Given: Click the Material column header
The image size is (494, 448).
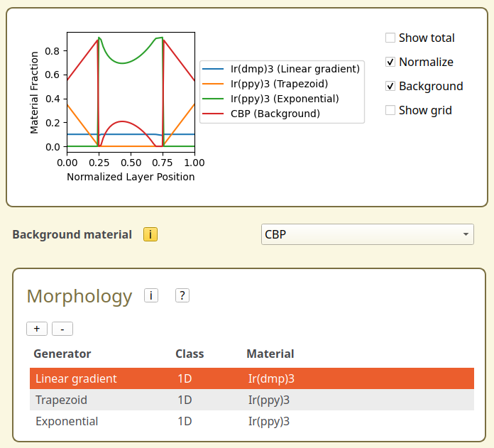Looking at the screenshot, I should click(x=270, y=354).
